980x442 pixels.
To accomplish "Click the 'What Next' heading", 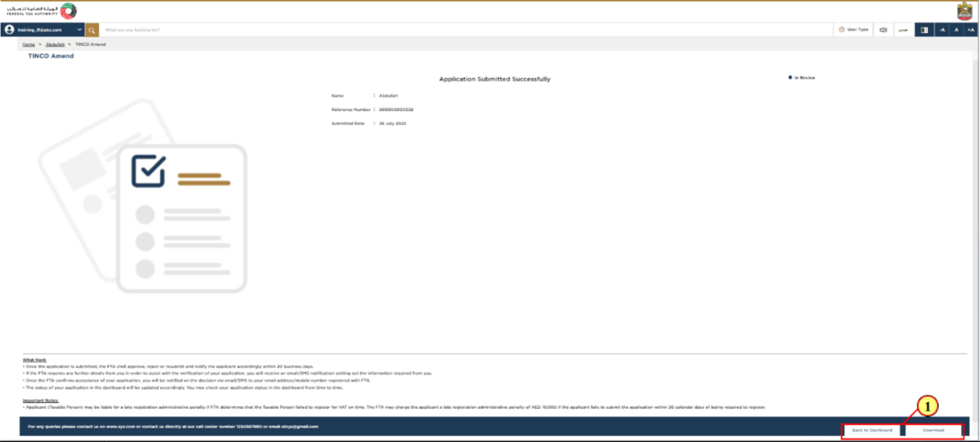I will coord(34,359).
